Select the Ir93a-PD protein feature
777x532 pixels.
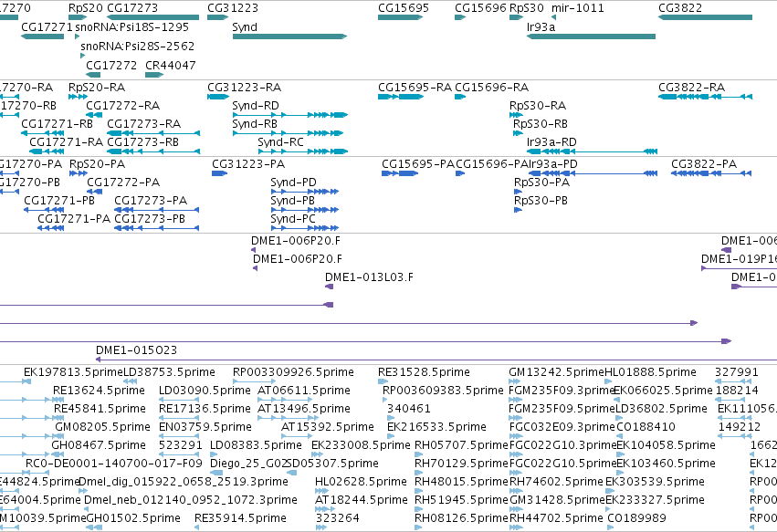click(593, 173)
